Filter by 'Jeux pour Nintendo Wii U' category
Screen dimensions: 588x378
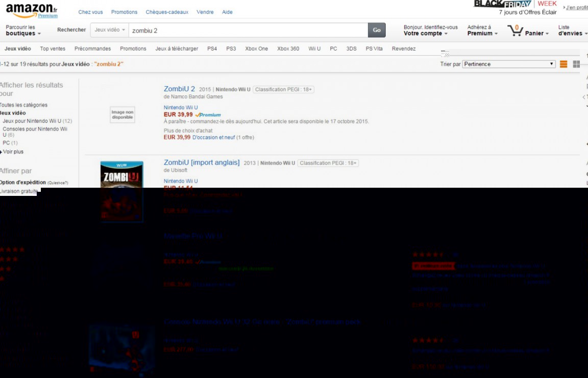coord(32,121)
